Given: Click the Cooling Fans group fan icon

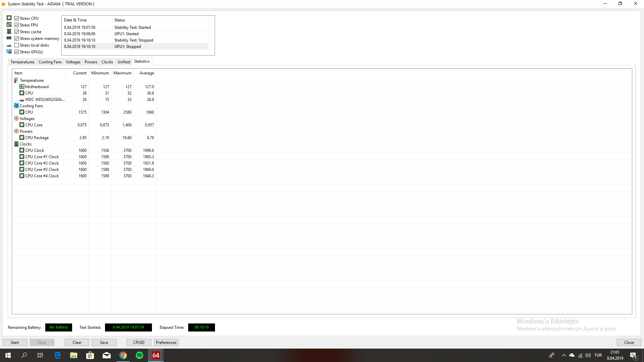Looking at the screenshot, I should point(16,106).
